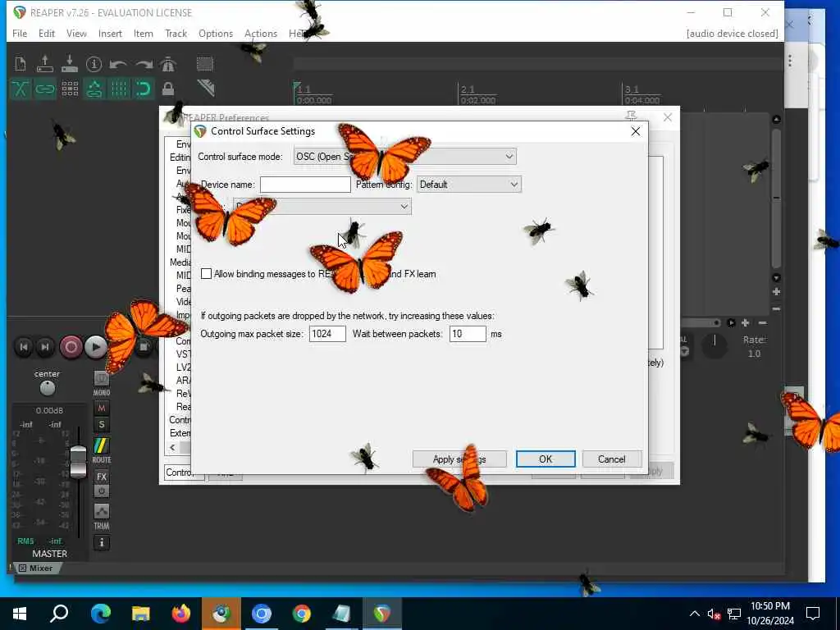Open Windows Start menu
Viewport: 840px width, 630px height.
point(20,613)
